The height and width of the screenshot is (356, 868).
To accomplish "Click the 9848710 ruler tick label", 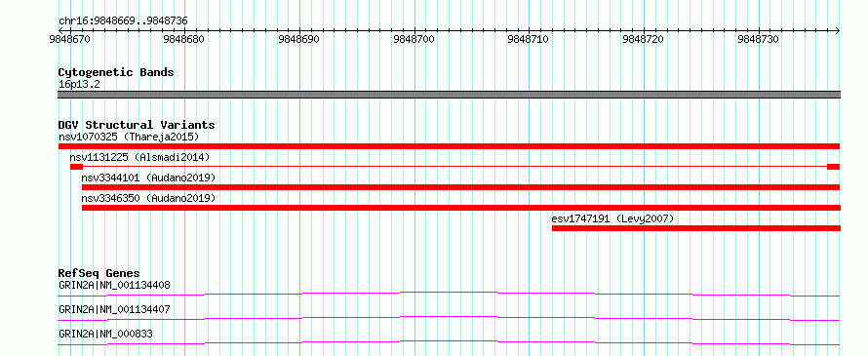I will [x=528, y=39].
